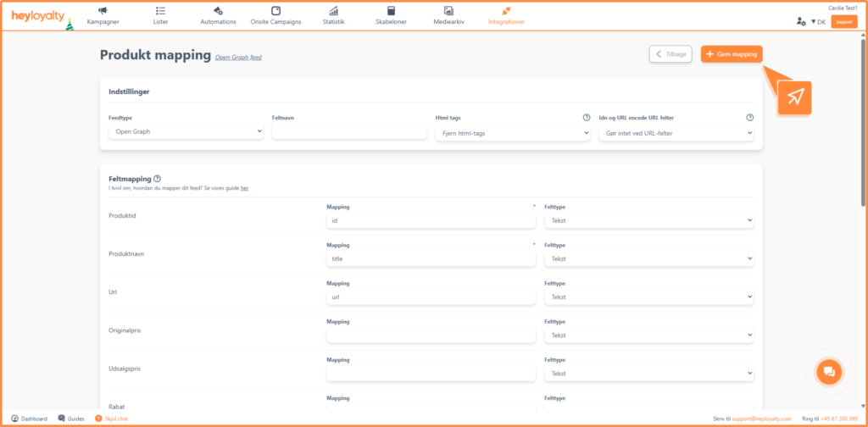This screenshot has width=868, height=427.
Task: Open the Integrationer menu
Action: click(x=506, y=15)
